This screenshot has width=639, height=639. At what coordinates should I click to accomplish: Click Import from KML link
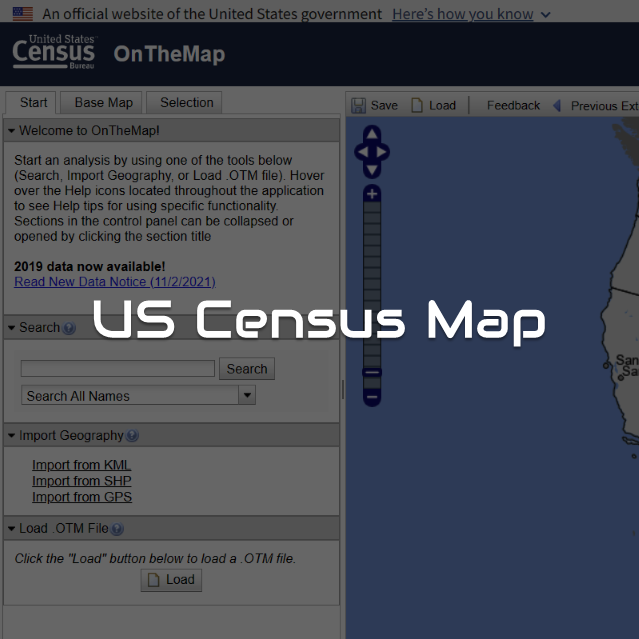tap(82, 465)
